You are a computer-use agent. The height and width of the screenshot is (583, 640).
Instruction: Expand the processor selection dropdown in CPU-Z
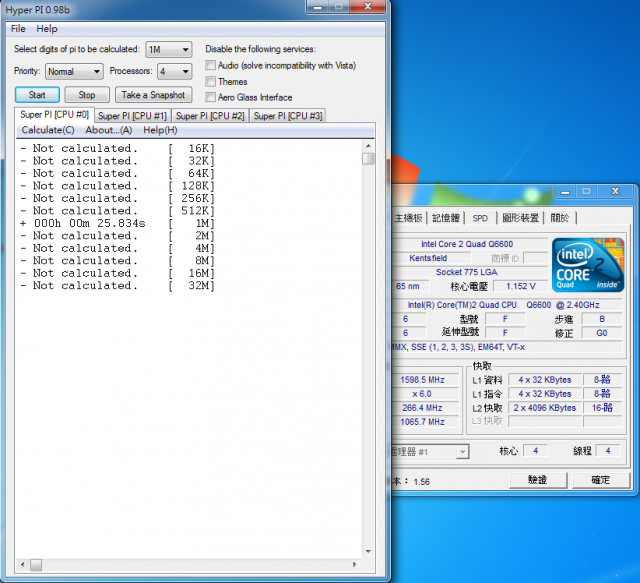click(462, 452)
